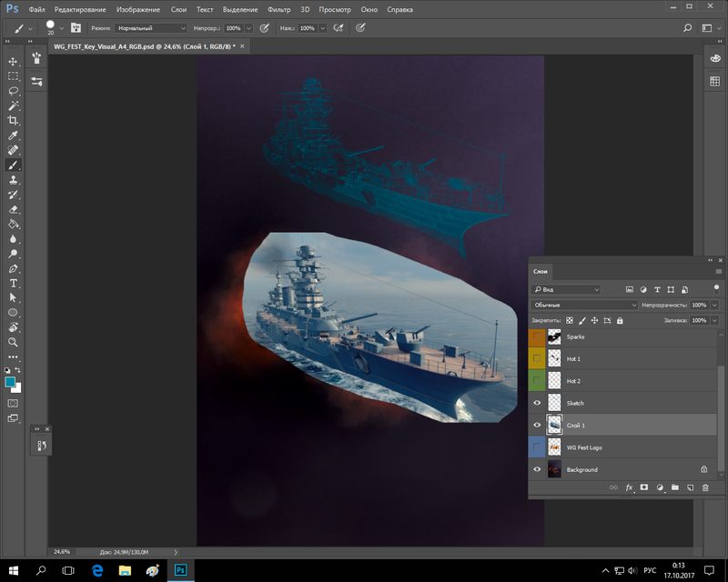Select the Clone Stamp tool
The height and width of the screenshot is (582, 728).
(x=13, y=180)
